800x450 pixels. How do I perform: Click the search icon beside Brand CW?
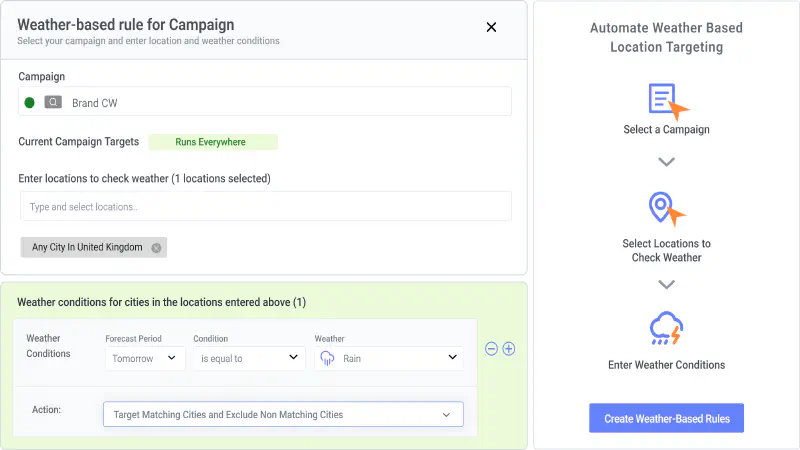tap(53, 103)
